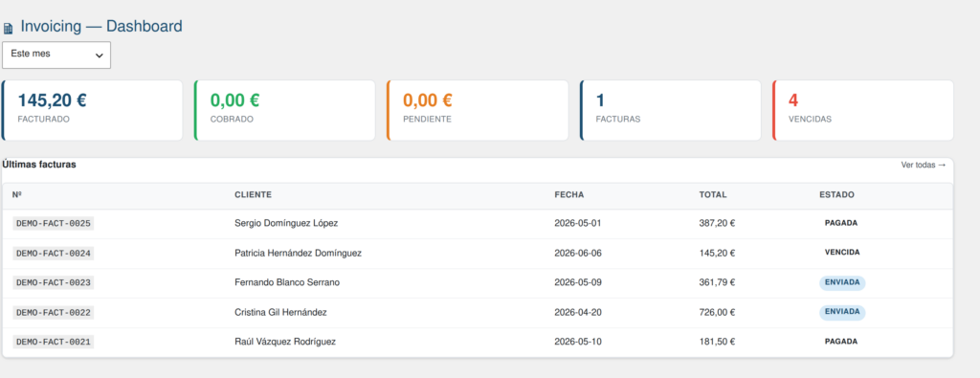Open invoice DEMO-FACT-0023
Viewport: 980px width, 378px height.
[54, 282]
